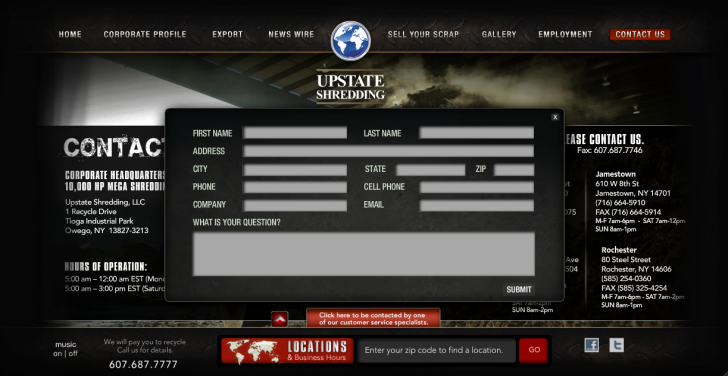Click the 607.687.7777 phone number

pos(143,365)
